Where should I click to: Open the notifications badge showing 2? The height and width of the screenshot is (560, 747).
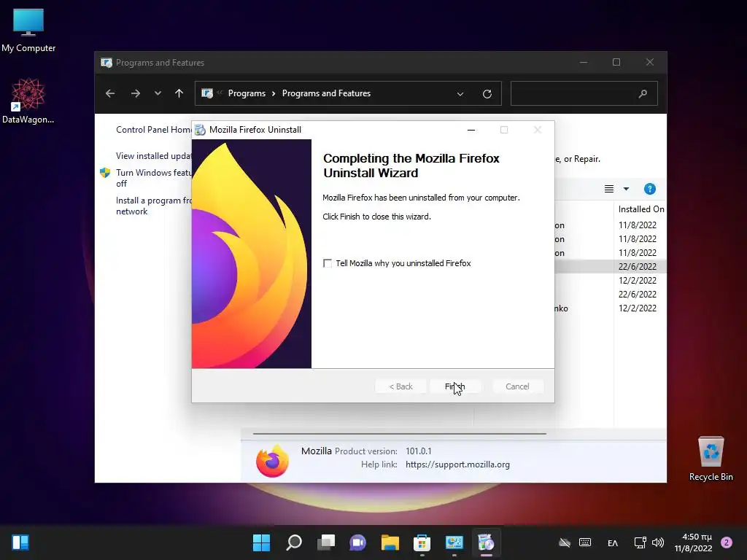coord(727,542)
